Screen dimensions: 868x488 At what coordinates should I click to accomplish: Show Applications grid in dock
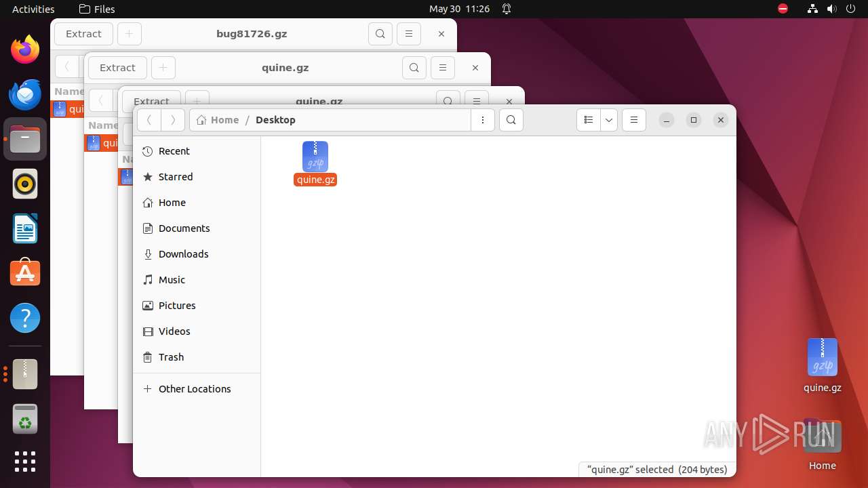pos(25,462)
